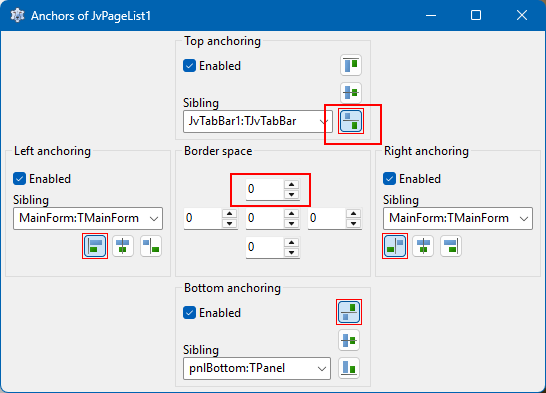The image size is (546, 393).
Task: Disable the Top anchoring Enabled checkbox
Action: 189,65
